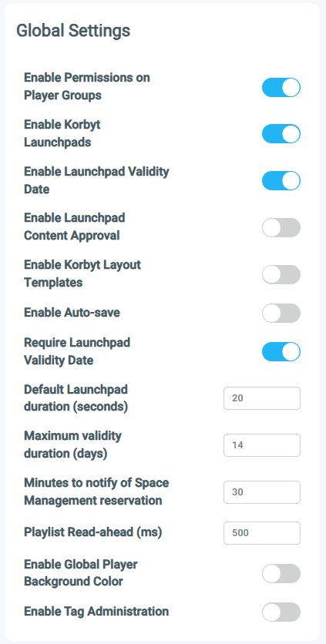Click Require Launchpad Validity Date label
Viewport: 326px width, 644px height.
[77, 351]
